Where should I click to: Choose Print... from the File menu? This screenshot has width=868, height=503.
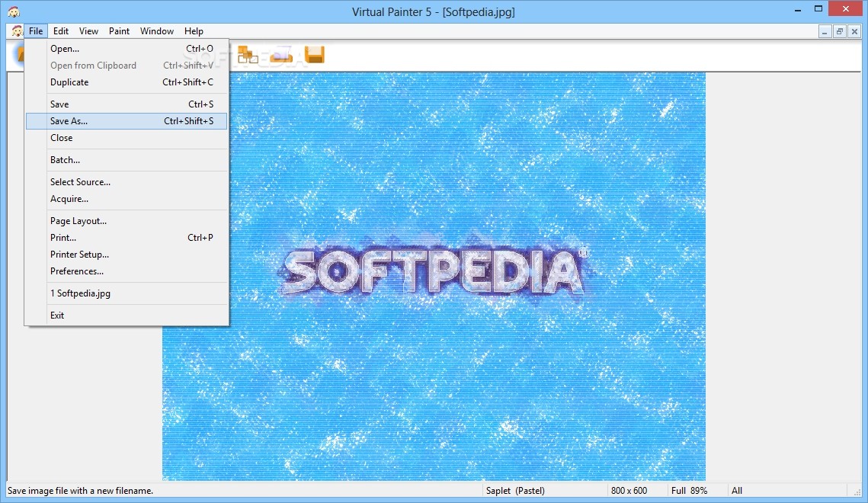tap(127, 237)
